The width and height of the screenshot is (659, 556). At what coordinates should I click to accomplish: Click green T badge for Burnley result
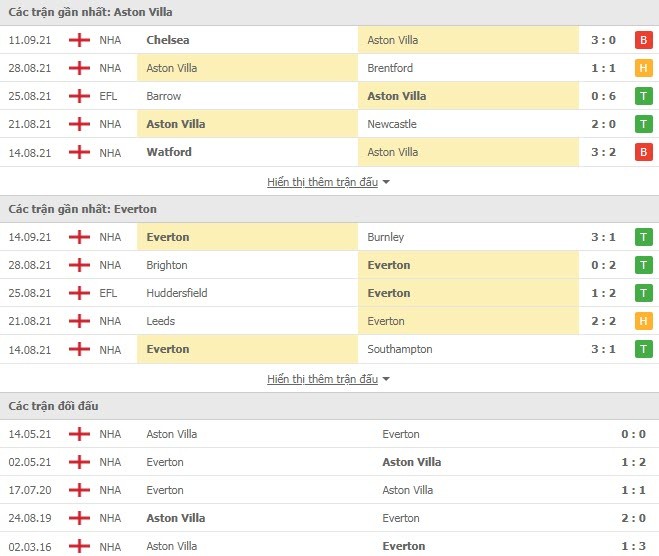coord(644,237)
